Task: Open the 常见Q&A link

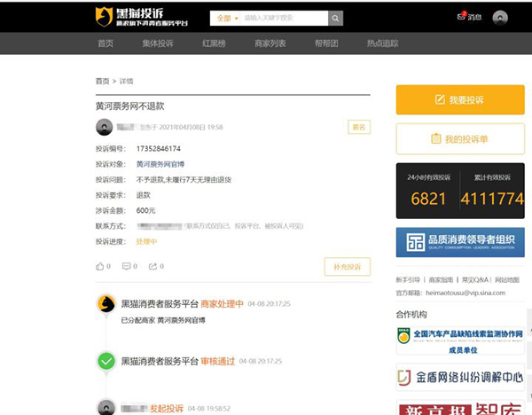Action: 475,280
